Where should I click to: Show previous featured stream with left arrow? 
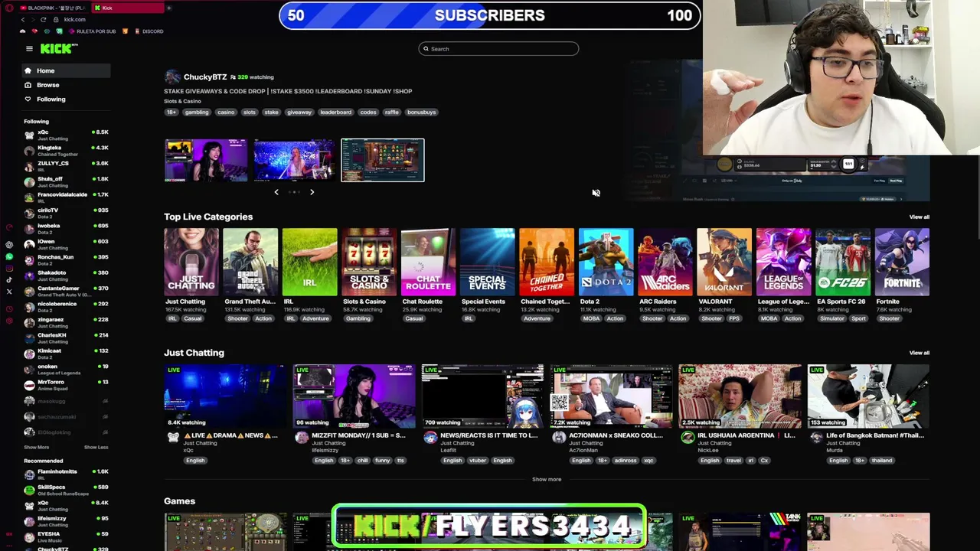tap(276, 192)
